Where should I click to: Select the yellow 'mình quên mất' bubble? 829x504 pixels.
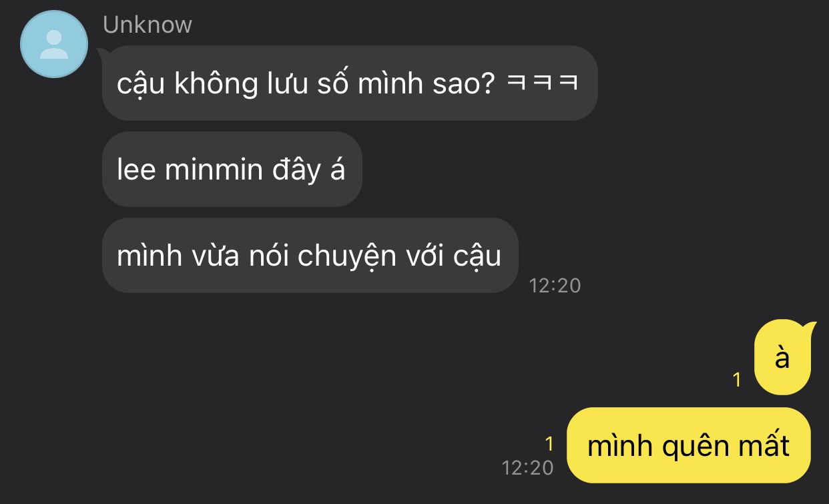coord(688,445)
